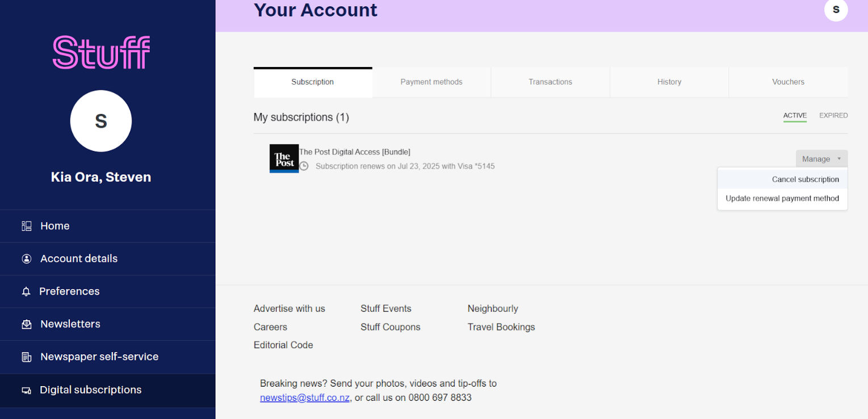Screen dimensions: 868x419
Task: Switch to the Subscription tab
Action: click(x=313, y=82)
